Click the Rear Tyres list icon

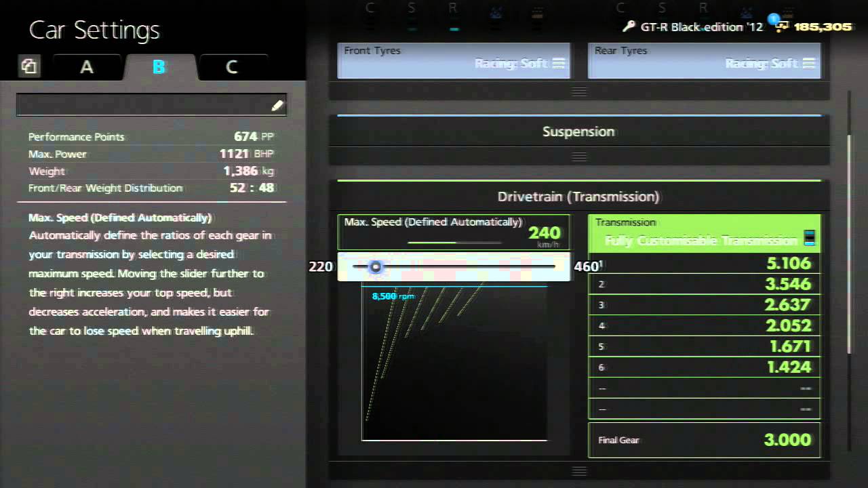(808, 64)
